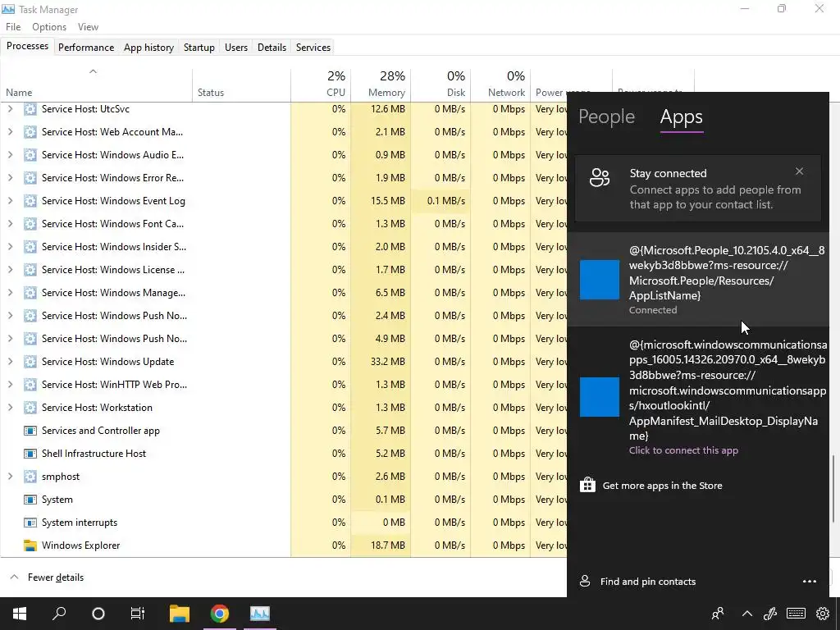
Task: Switch to the Startup tab
Action: (x=199, y=47)
